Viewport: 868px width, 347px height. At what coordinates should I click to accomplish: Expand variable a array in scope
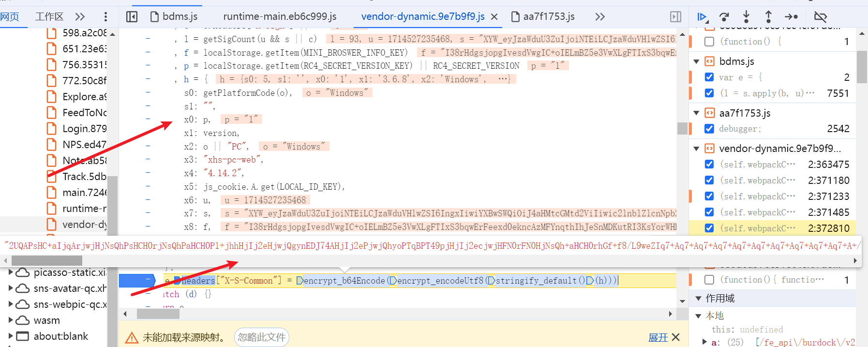704,342
